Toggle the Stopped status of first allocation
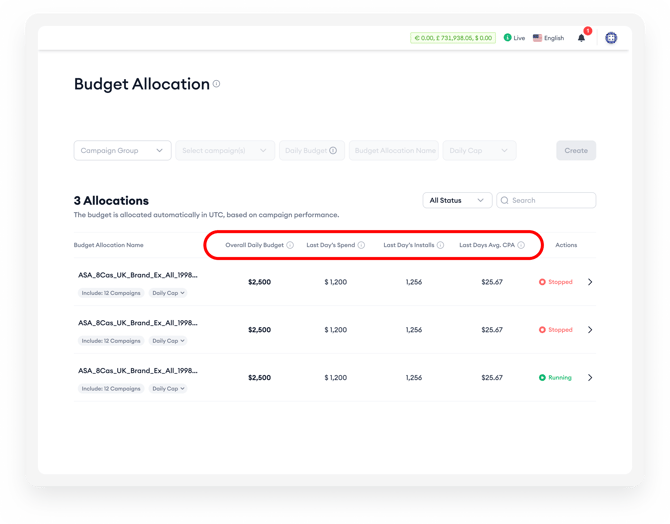Viewport: 670px width, 524px height. tap(556, 282)
